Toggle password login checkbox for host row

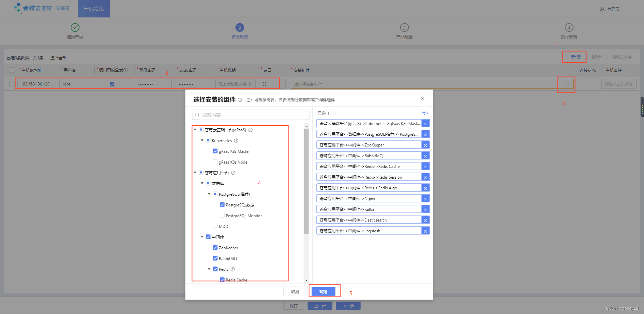[112, 84]
